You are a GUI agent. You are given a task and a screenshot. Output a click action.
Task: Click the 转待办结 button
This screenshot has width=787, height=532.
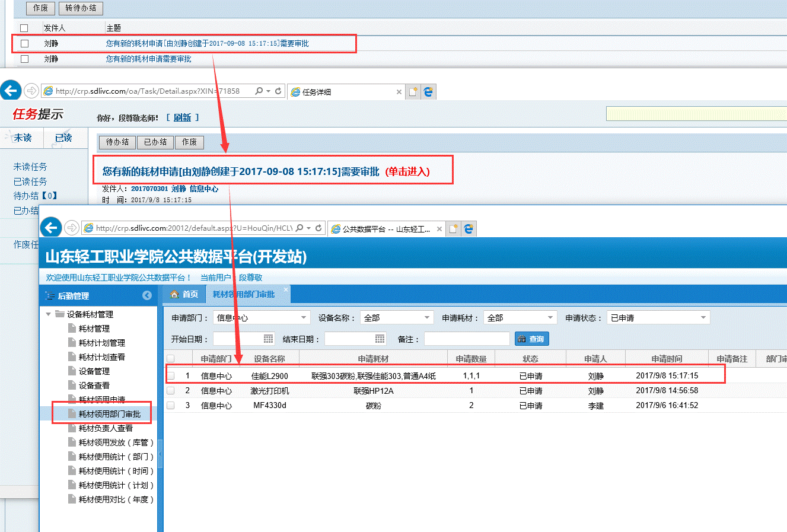(x=81, y=8)
